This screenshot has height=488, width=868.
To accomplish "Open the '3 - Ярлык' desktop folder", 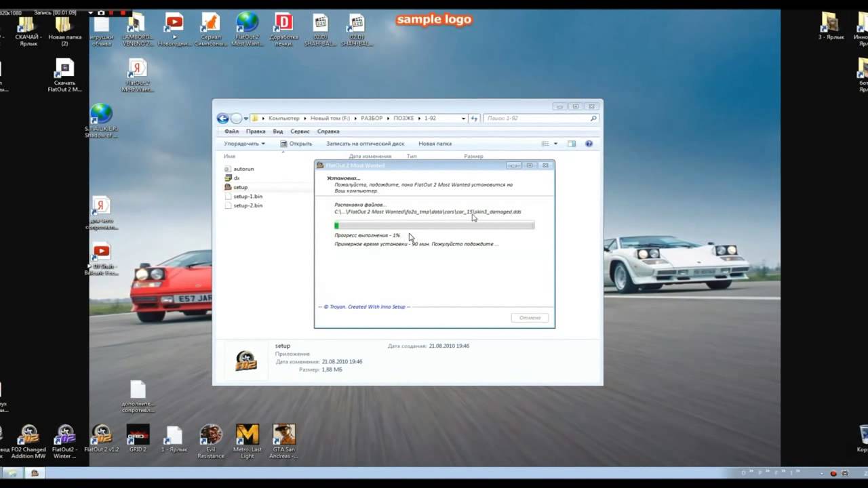I will 831,26.
